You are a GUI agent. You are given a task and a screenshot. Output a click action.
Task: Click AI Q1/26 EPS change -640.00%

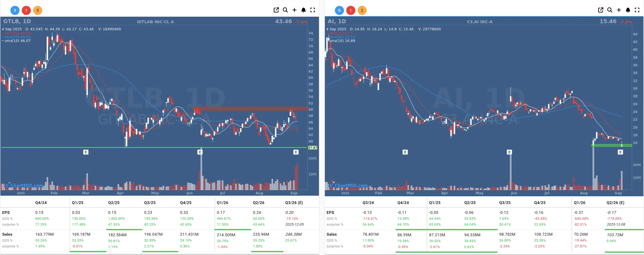click(x=581, y=218)
